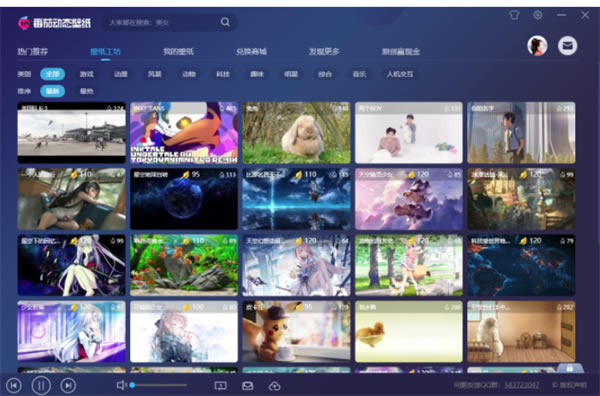
Task: Open settings via the gear icon
Action: click(x=538, y=15)
